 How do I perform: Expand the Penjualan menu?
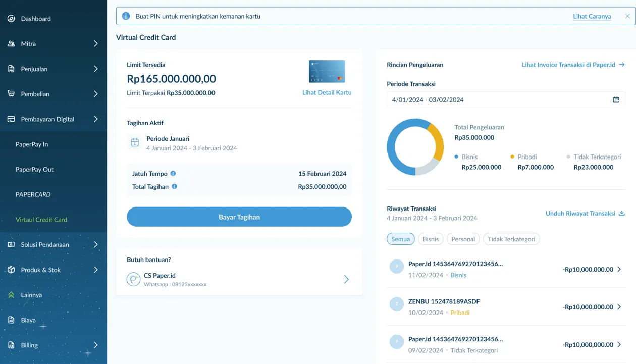pos(96,69)
